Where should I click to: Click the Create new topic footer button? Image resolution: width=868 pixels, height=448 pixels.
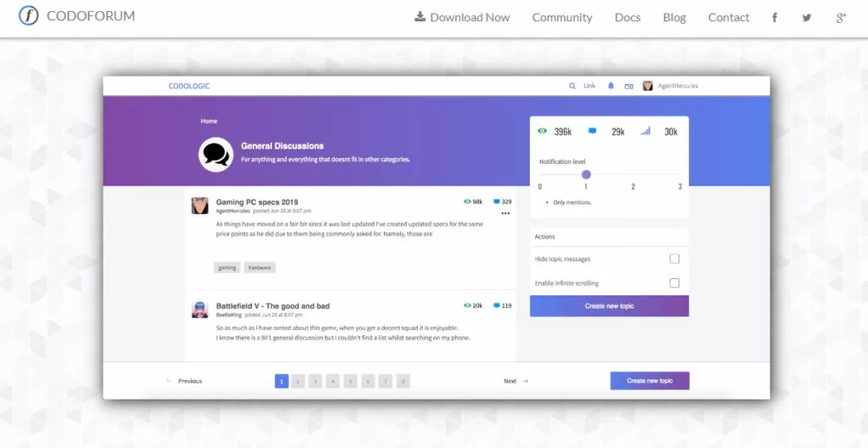point(650,381)
